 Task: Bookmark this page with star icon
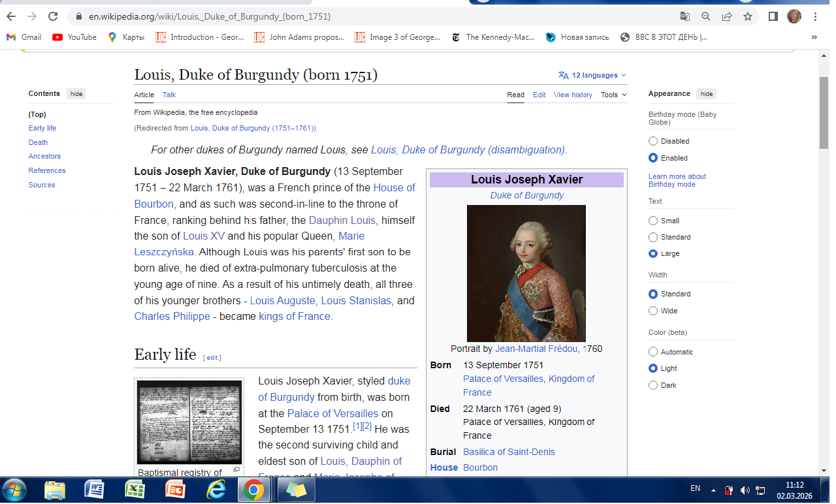(x=748, y=16)
